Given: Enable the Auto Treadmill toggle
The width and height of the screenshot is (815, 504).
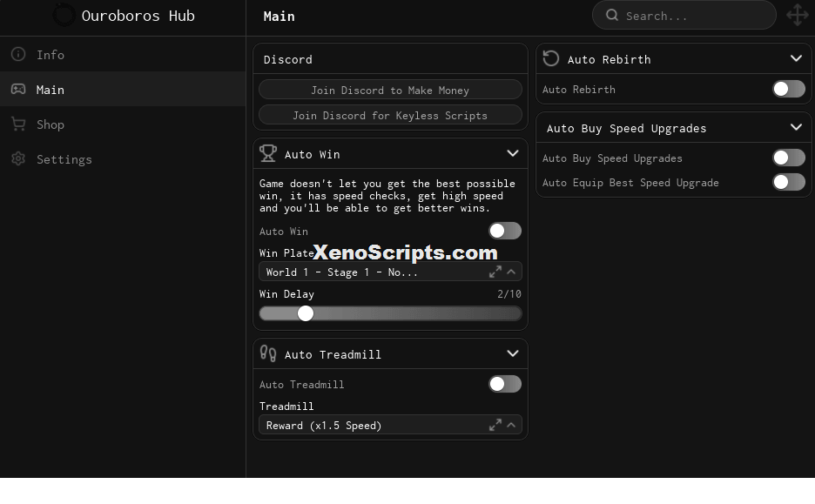Looking at the screenshot, I should coord(505,384).
